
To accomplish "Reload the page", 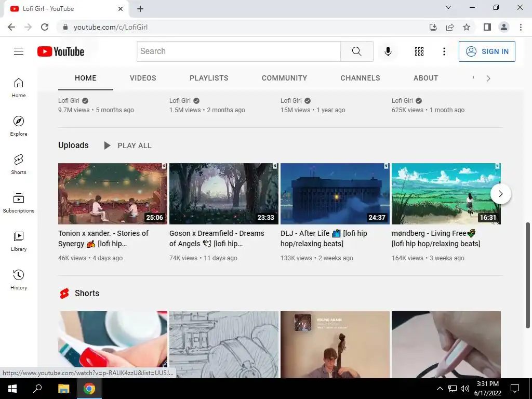I will 45,27.
